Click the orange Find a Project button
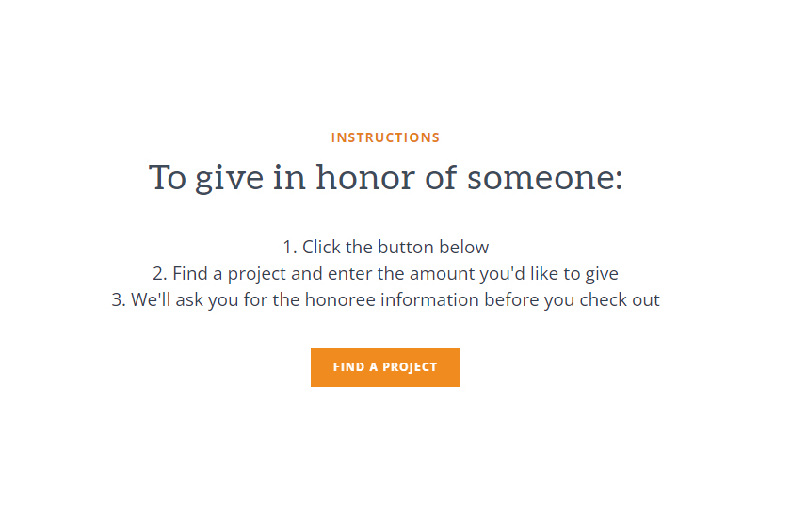791x532 pixels. [x=385, y=367]
